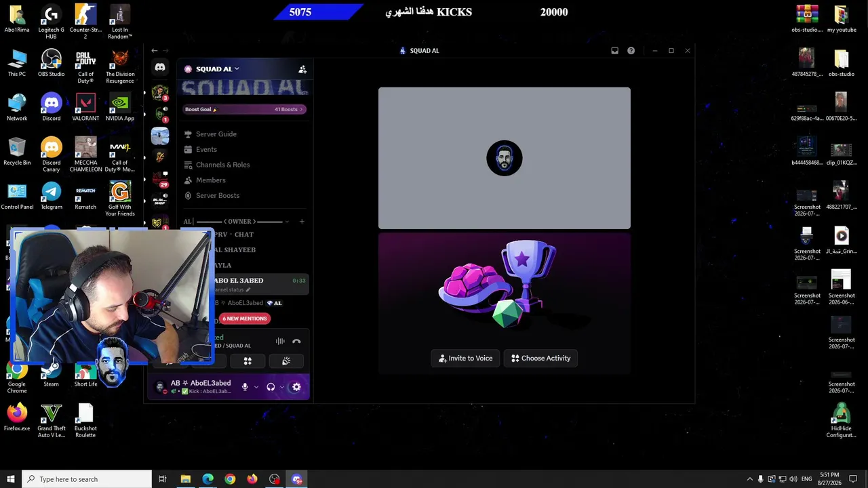Viewport: 868px width, 488px height.
Task: Select Buckshot Roulette desktop icon
Action: [85, 421]
